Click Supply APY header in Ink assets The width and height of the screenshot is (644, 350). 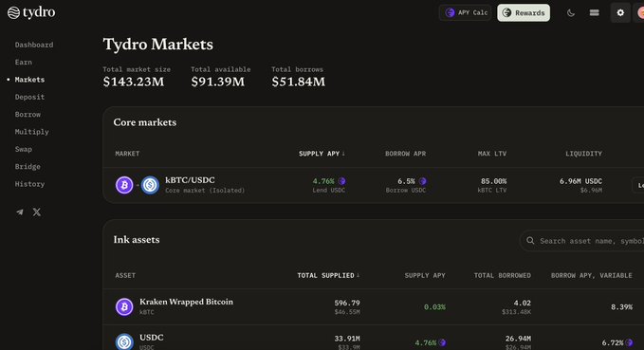click(425, 275)
